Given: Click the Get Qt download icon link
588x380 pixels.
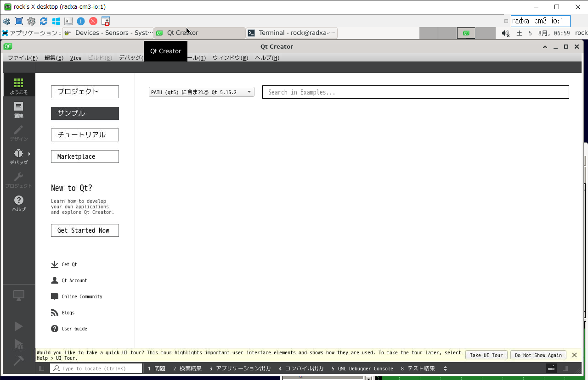Looking at the screenshot, I should pyautogui.click(x=64, y=264).
